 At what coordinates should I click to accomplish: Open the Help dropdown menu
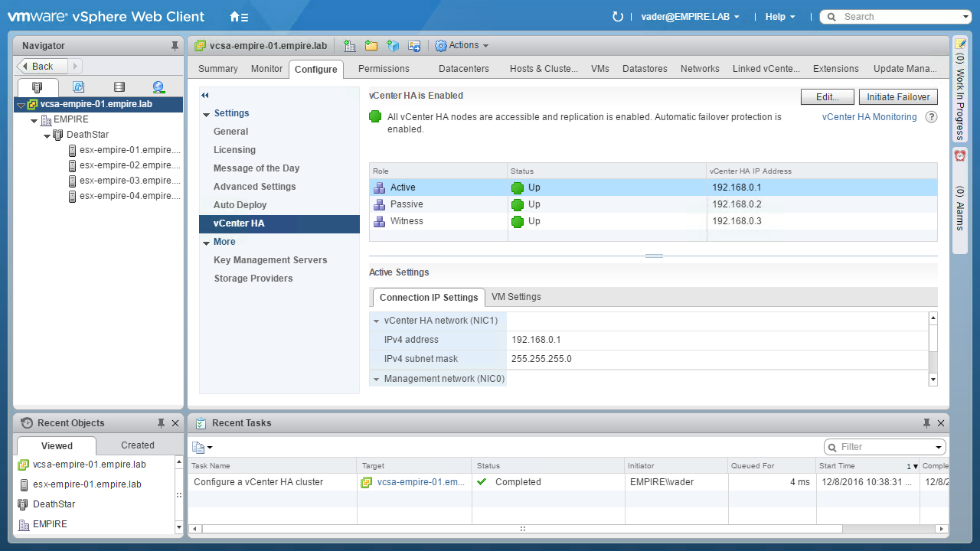tap(780, 17)
